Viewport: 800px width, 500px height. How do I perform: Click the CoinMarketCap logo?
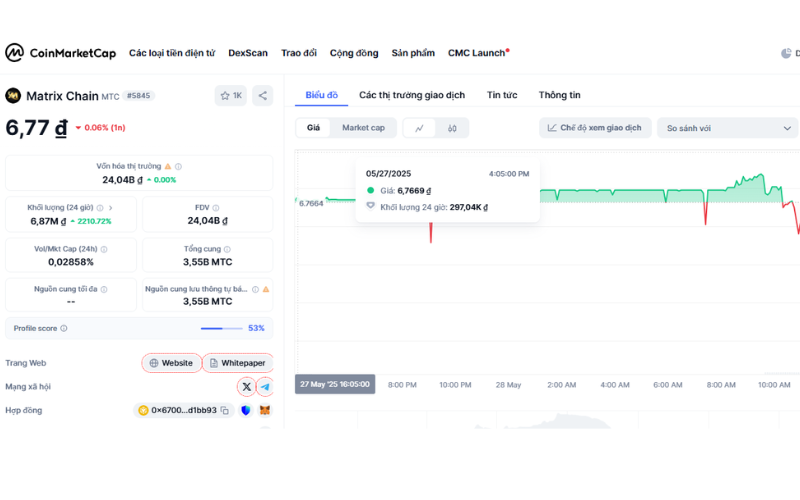coord(61,53)
